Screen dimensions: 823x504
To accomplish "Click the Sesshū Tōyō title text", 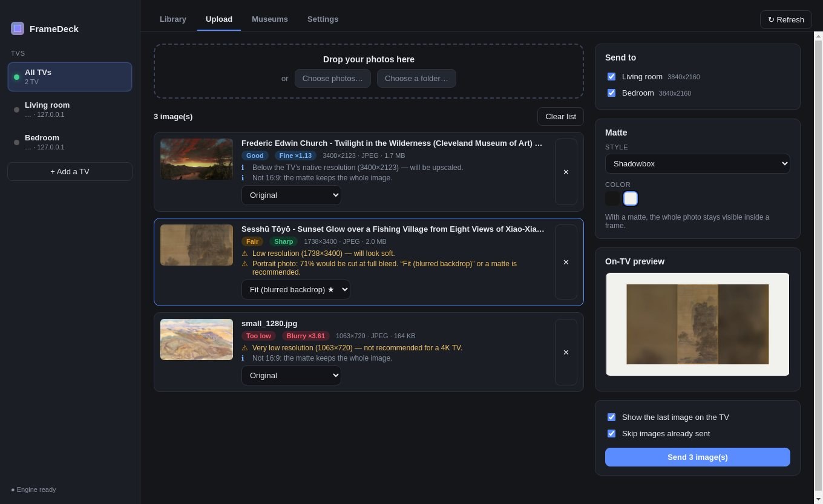I will pyautogui.click(x=393, y=229).
